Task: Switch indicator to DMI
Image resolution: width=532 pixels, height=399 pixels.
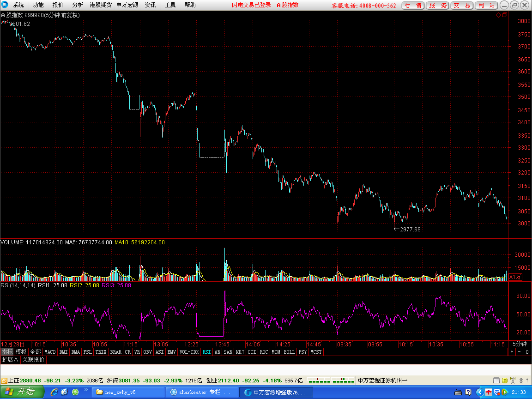Action: click(63, 352)
